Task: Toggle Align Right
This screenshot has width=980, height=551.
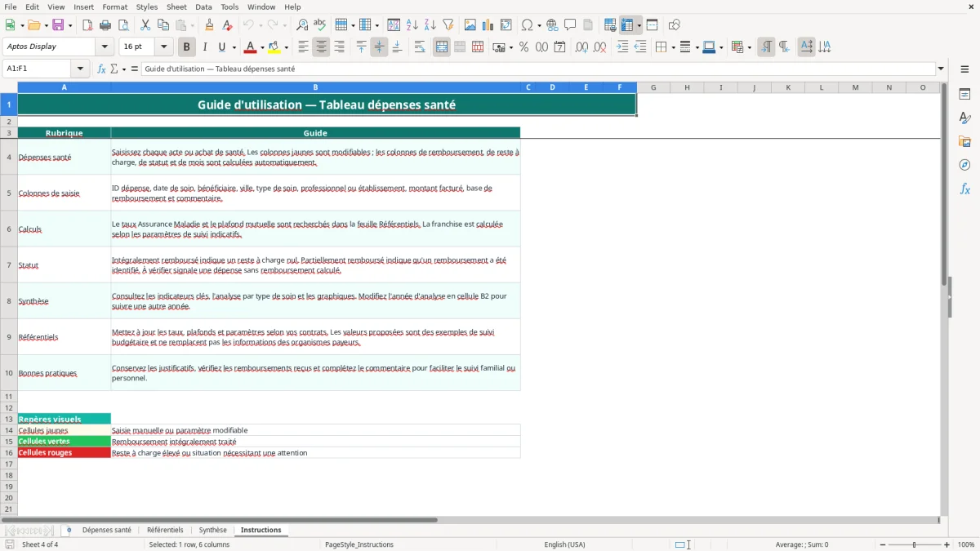Action: click(339, 47)
